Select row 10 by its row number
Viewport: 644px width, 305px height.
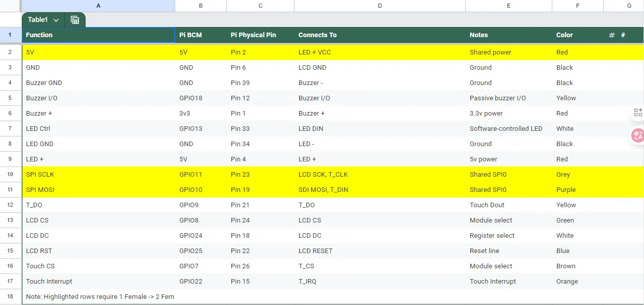[x=10, y=174]
